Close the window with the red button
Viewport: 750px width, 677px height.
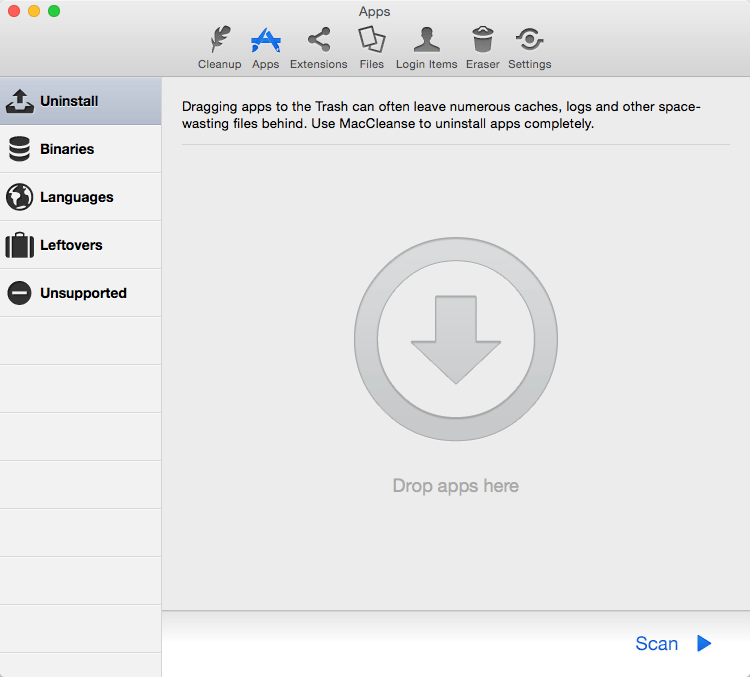pyautogui.click(x=14, y=11)
